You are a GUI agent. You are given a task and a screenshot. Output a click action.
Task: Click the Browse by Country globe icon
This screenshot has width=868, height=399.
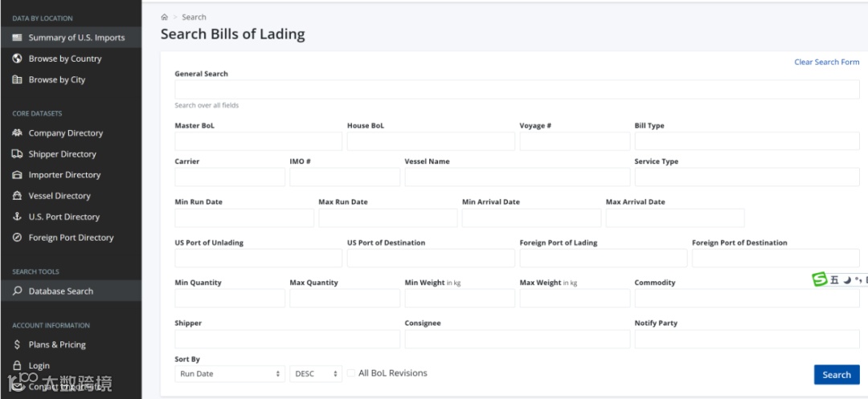point(17,59)
